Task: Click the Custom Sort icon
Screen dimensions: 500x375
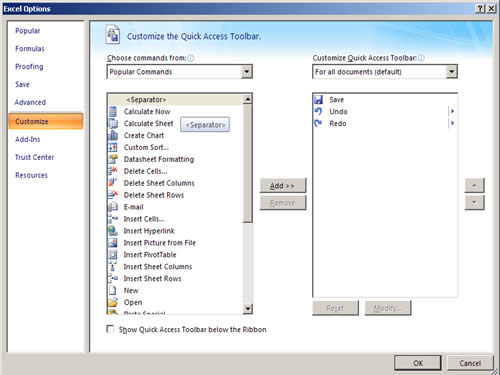Action: click(113, 147)
